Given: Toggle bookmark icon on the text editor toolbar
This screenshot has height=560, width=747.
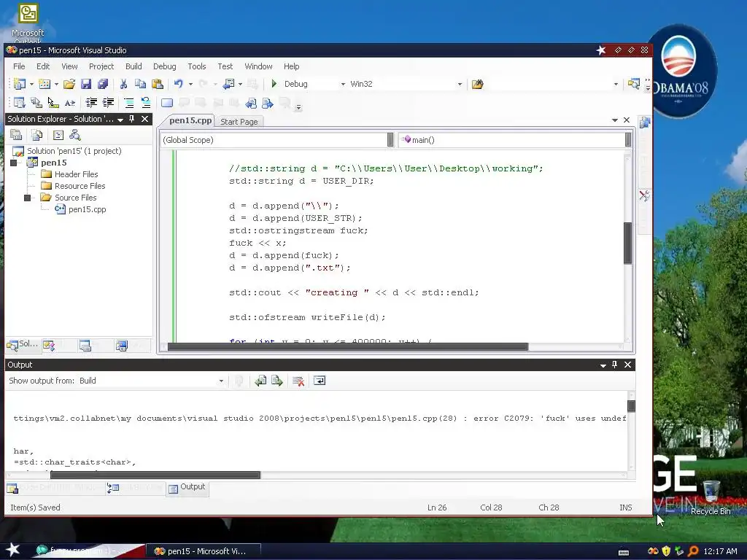Looking at the screenshot, I should click(x=167, y=103).
